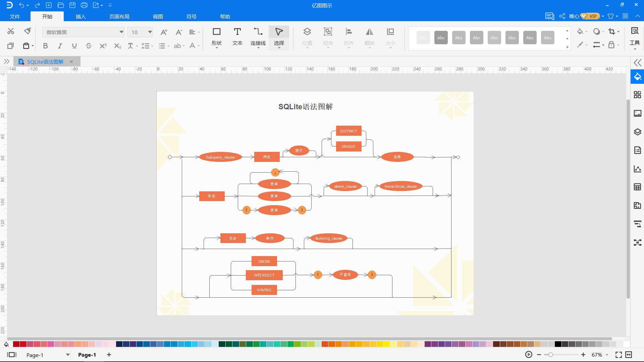
Task: Start presentation with the play icon
Action: tap(529, 355)
